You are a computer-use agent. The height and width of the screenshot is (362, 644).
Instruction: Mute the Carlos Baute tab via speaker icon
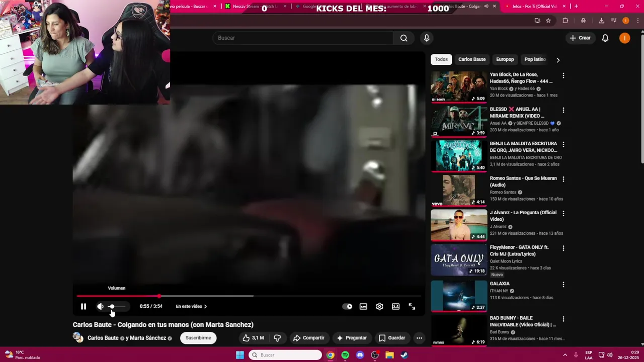(x=486, y=6)
